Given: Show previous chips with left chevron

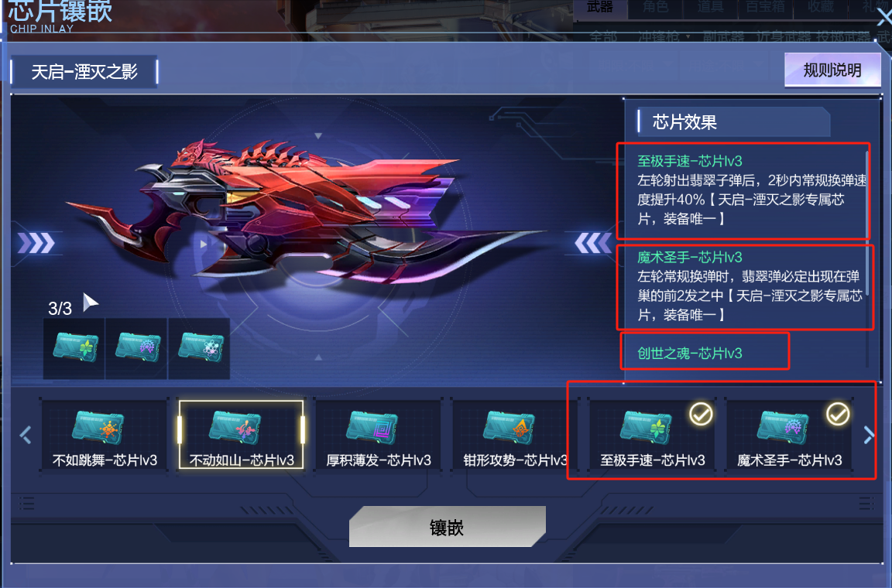Looking at the screenshot, I should (25, 436).
